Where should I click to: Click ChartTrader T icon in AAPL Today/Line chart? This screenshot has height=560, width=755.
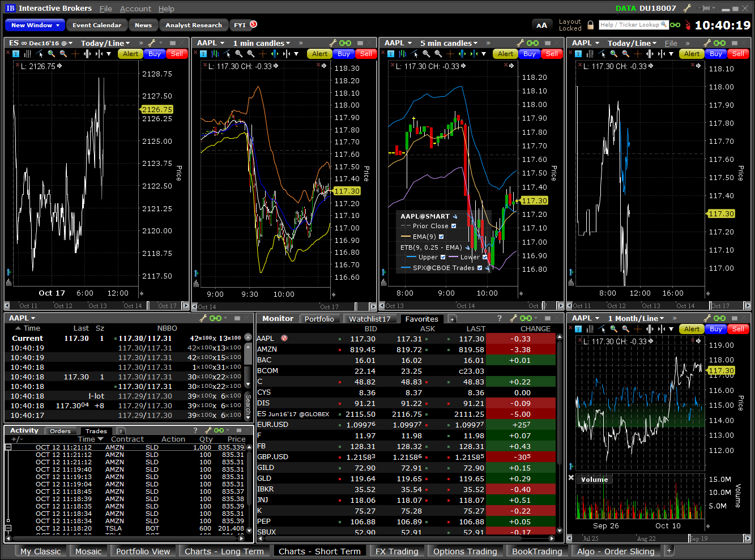[x=578, y=54]
